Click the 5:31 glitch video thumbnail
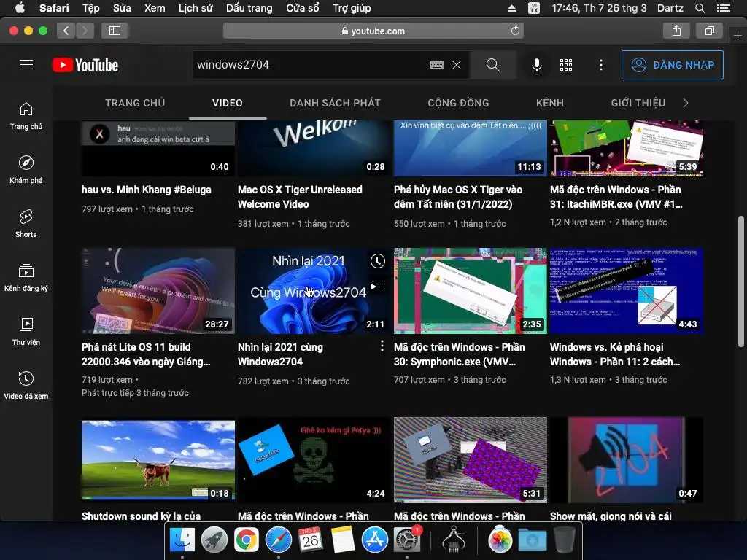747x560 pixels. tap(471, 460)
